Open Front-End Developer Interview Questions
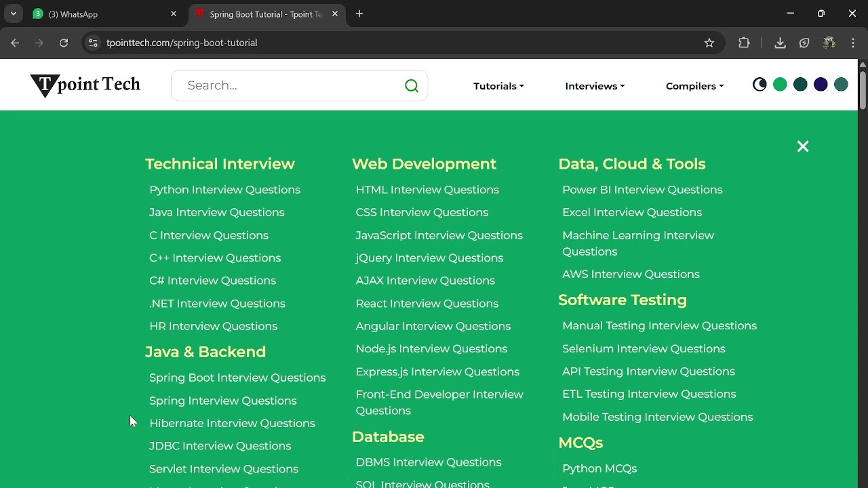This screenshot has height=488, width=868. pos(439,403)
